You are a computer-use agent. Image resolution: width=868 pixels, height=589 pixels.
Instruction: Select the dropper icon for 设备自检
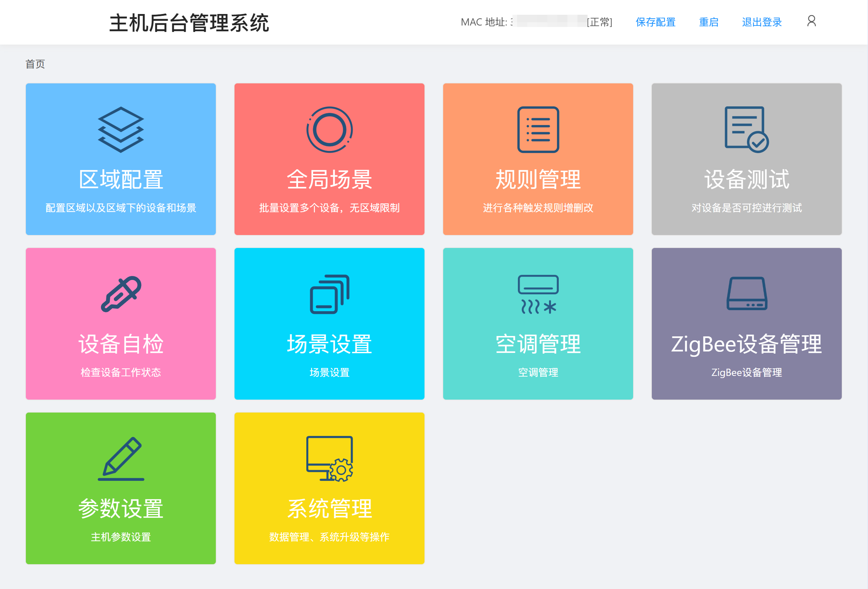121,294
